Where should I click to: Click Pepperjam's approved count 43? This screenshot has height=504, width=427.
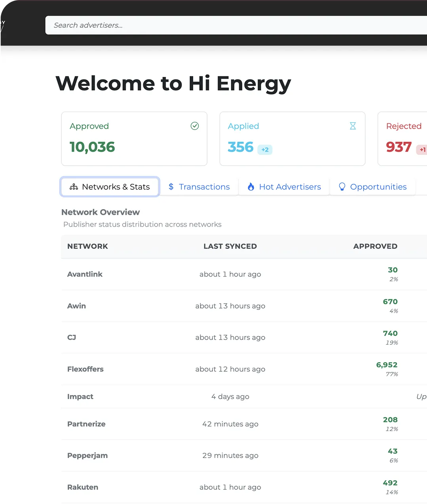393,451
